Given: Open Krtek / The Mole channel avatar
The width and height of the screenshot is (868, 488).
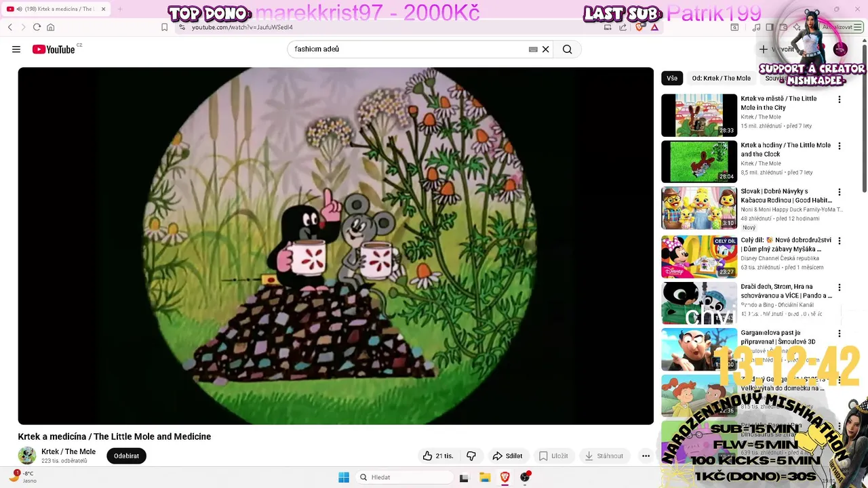Looking at the screenshot, I should (x=27, y=455).
